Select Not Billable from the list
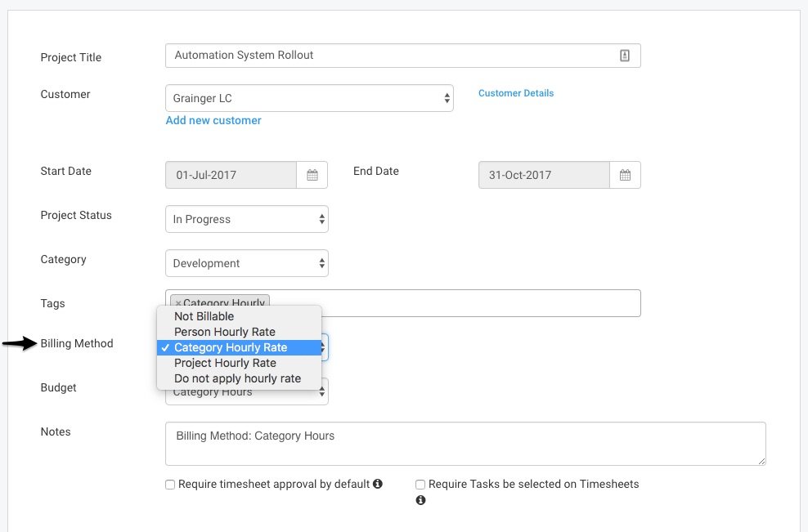 point(204,316)
